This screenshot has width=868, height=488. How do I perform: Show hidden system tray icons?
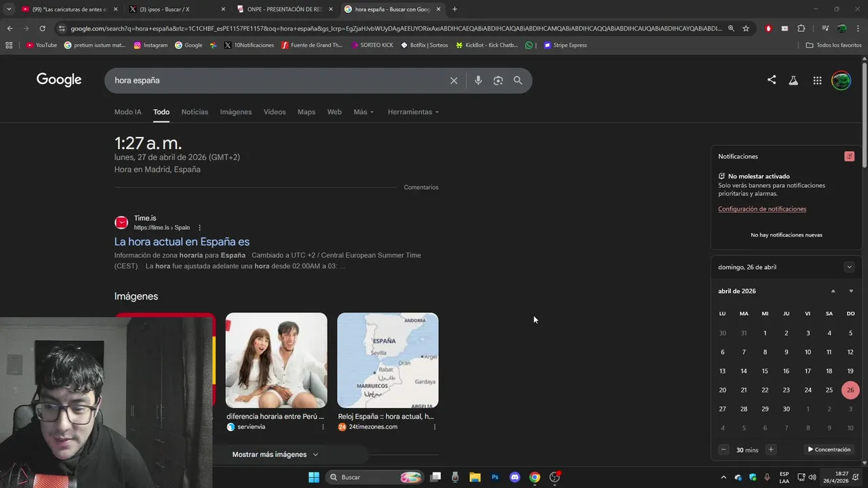click(x=723, y=477)
